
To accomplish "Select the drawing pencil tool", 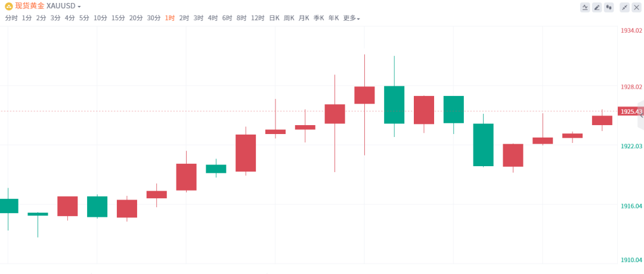I will tap(596, 7).
